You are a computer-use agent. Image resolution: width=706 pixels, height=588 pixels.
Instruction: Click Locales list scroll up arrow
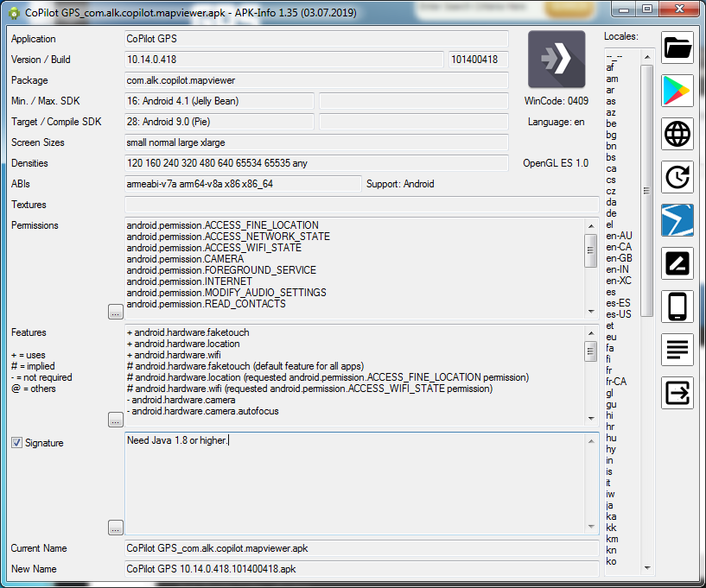[647, 57]
